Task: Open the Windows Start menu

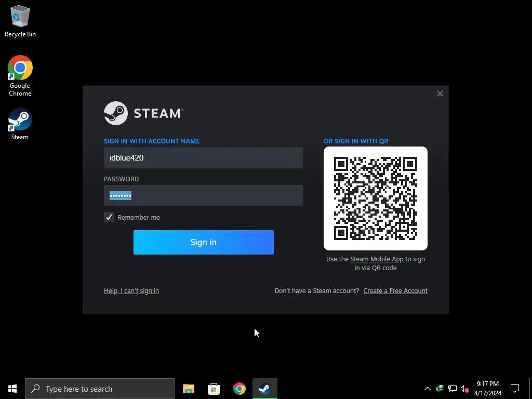Action: click(12, 389)
